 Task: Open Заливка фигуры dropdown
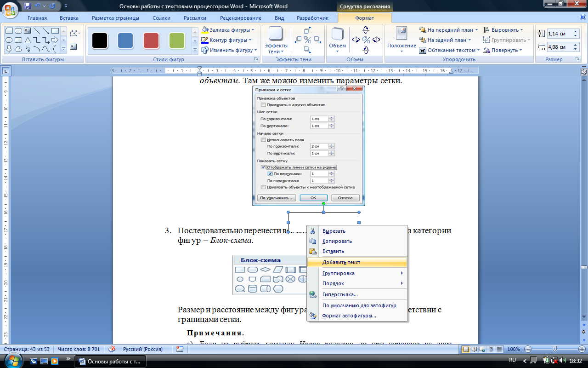(x=228, y=30)
